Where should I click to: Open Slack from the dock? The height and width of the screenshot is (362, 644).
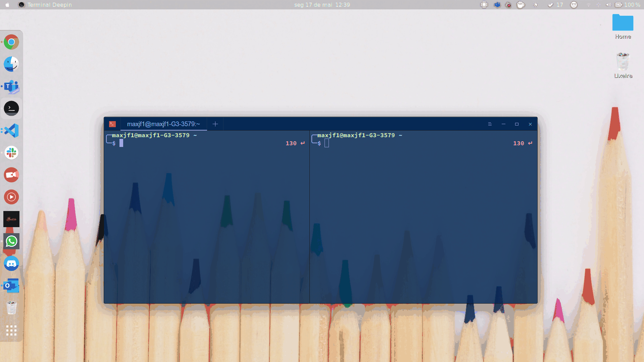(11, 153)
